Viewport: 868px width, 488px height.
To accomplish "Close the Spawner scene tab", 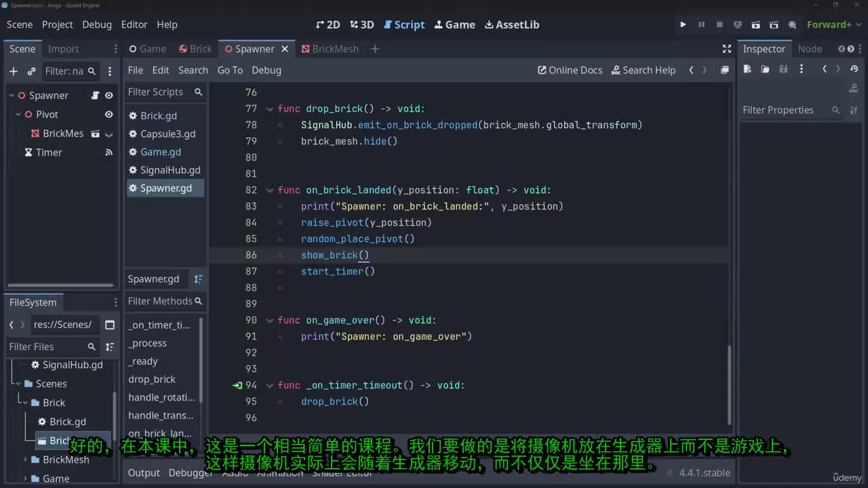I will pos(285,49).
